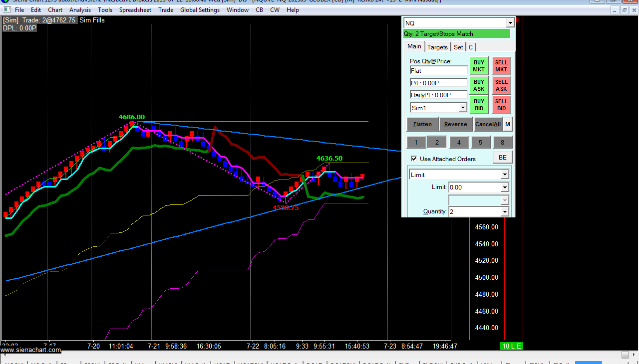Click the SELL MKT button

pos(502,66)
